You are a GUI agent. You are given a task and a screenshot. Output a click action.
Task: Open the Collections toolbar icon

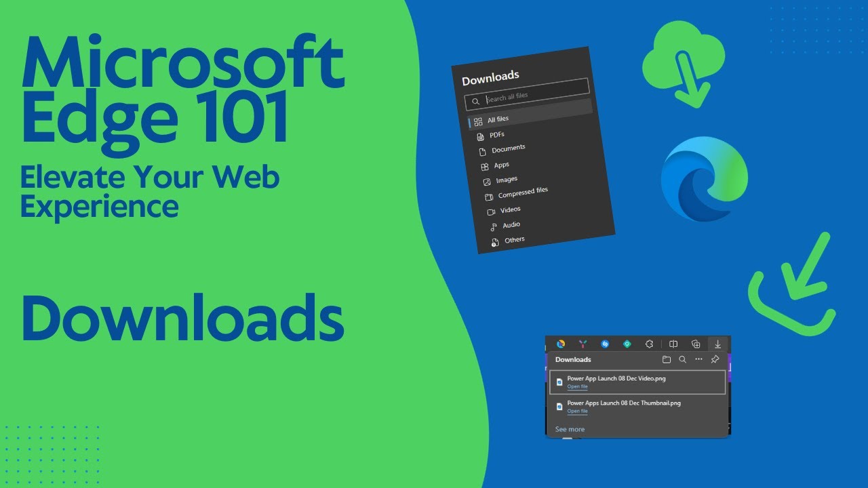[696, 344]
